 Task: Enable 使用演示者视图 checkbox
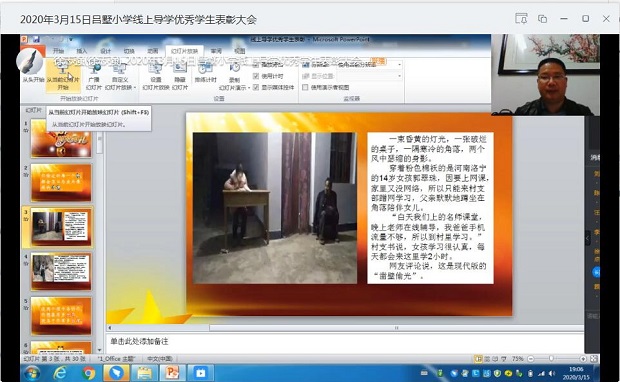[x=305, y=87]
